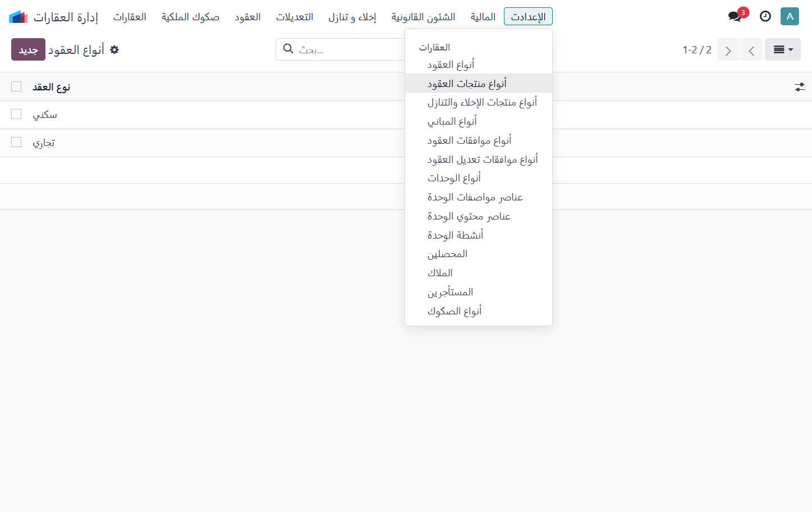Open the optional columns adjust icon
This screenshot has height=512, width=812.
tap(800, 87)
